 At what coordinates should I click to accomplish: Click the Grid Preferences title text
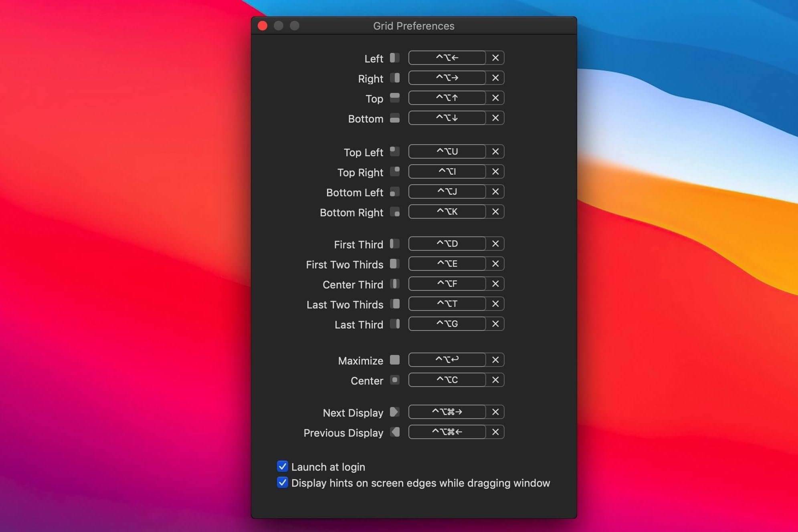(414, 26)
